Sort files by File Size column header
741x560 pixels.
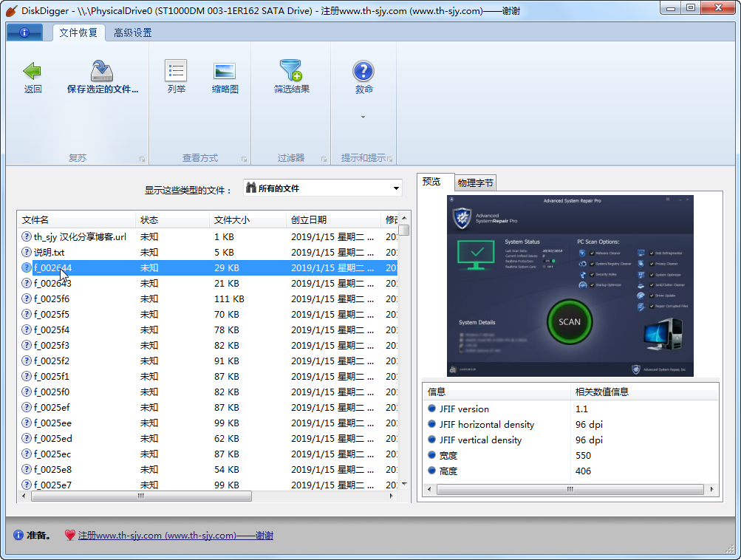coord(232,220)
